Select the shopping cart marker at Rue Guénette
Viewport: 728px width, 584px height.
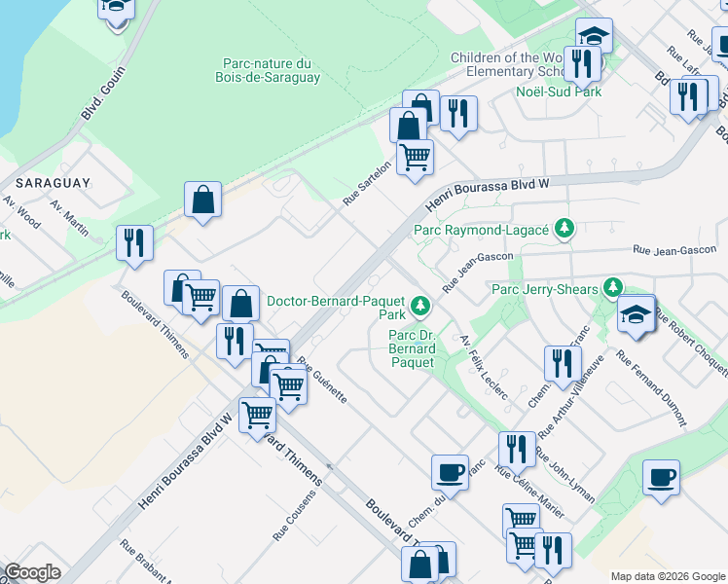[288, 387]
